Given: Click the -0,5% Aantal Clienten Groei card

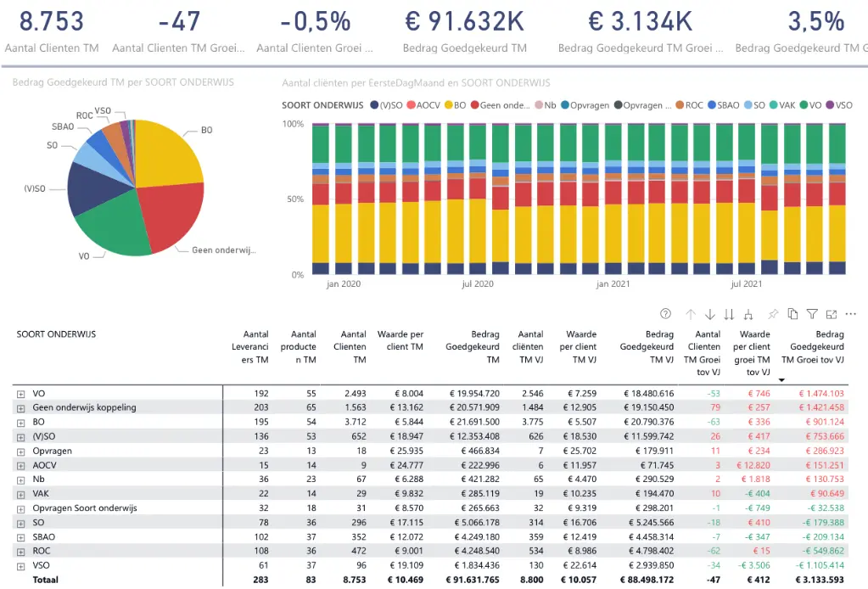Looking at the screenshot, I should coord(315,32).
